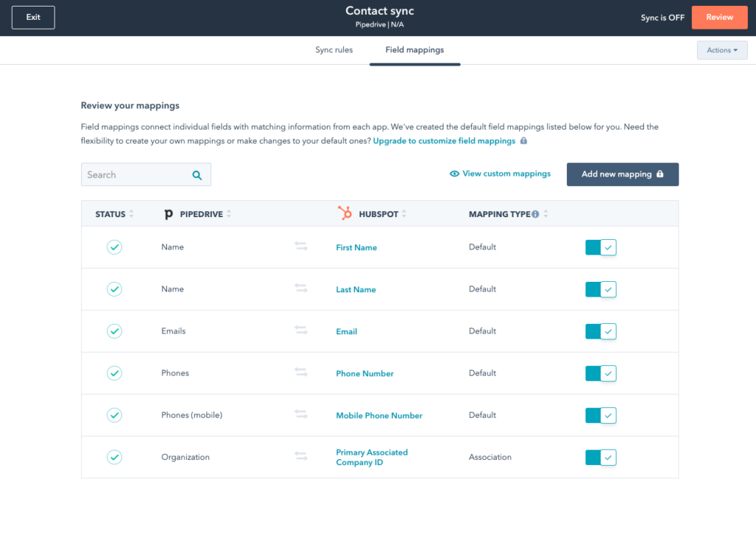Viewport: 756px width, 538px height.
Task: Click the orange Review button
Action: coord(719,18)
